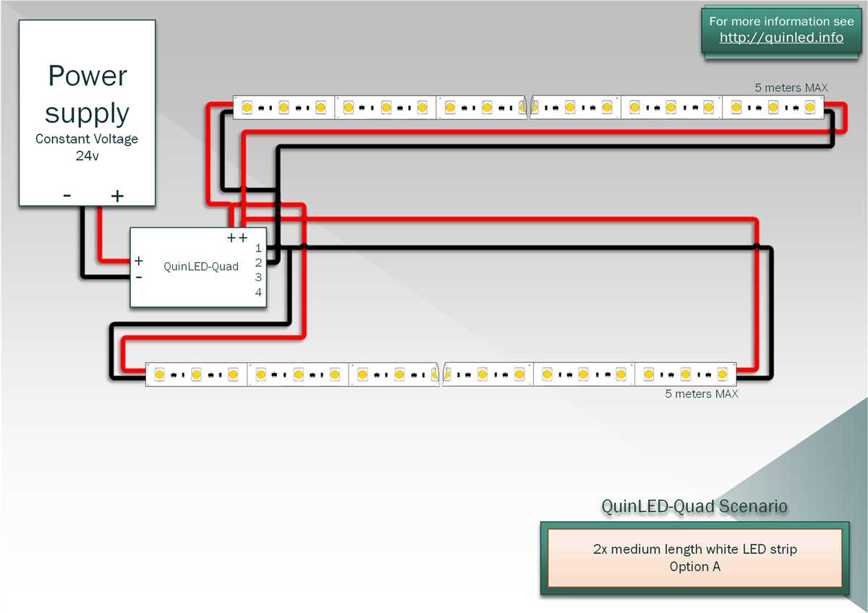The image size is (868, 613).
Task: Select the QuinLED-Quad controller box
Action: point(198,267)
